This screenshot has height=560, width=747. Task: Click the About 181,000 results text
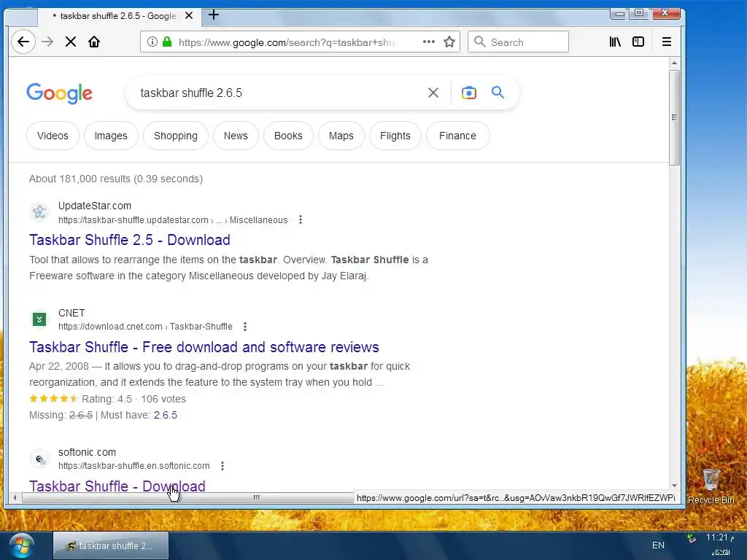pyautogui.click(x=116, y=179)
